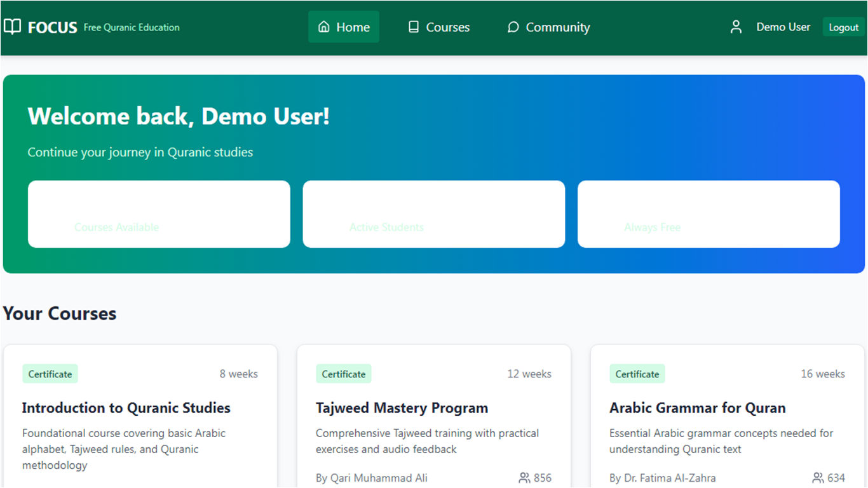
Task: Click instructor name Qari Muhammad Ali
Action: click(x=372, y=477)
